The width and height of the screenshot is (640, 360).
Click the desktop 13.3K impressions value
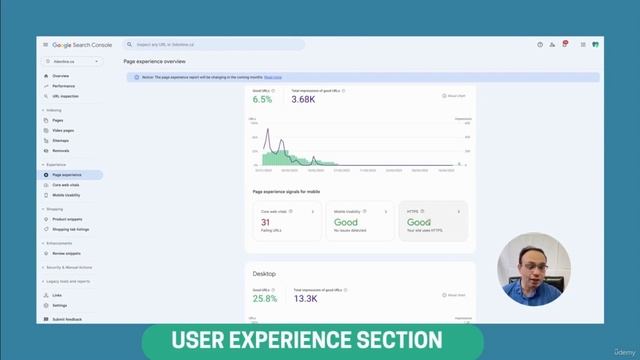point(306,299)
